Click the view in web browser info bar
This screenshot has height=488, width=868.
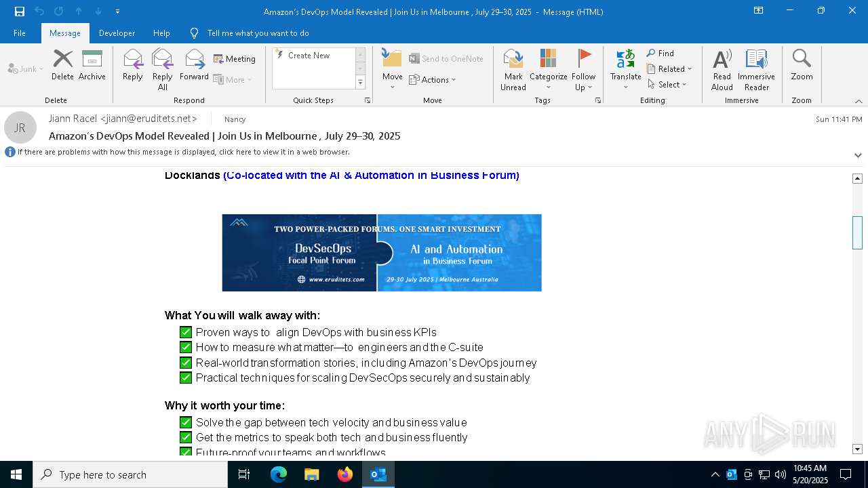(183, 152)
